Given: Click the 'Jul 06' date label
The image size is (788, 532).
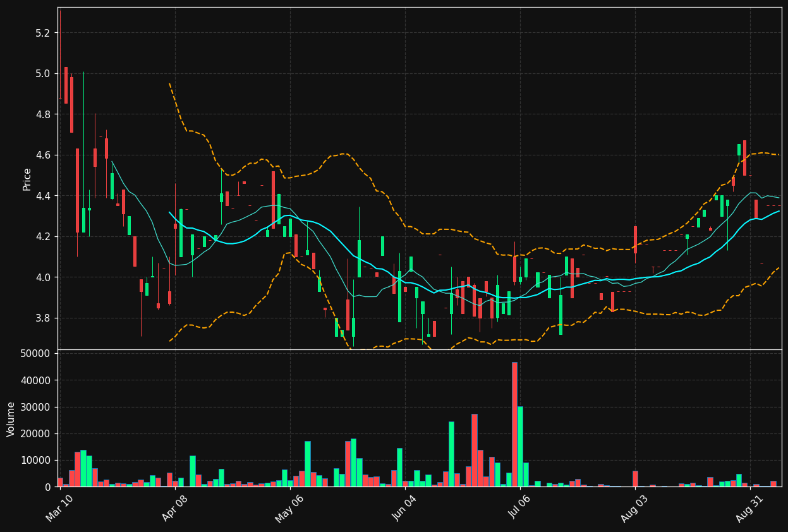Looking at the screenshot, I should point(519,508).
